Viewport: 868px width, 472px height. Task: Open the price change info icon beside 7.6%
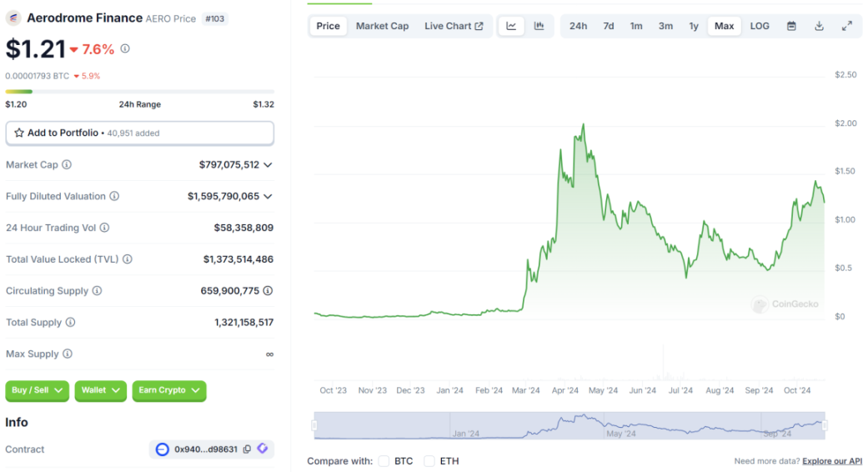[x=125, y=48]
